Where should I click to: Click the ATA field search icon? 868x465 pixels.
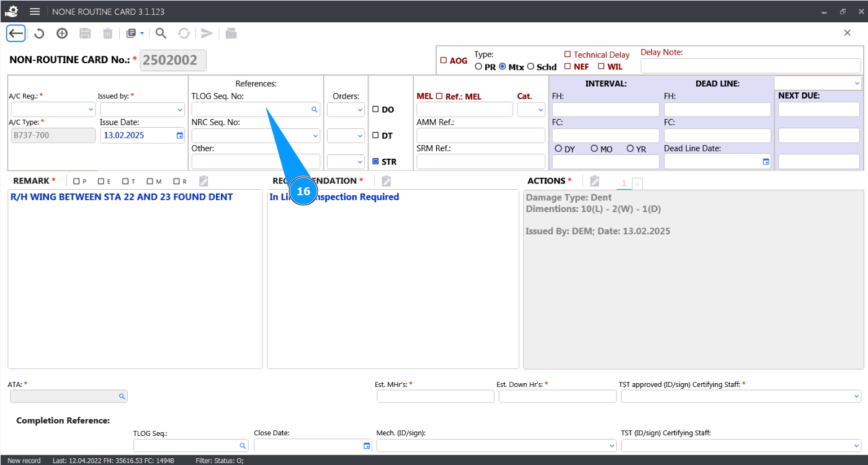[x=122, y=396]
